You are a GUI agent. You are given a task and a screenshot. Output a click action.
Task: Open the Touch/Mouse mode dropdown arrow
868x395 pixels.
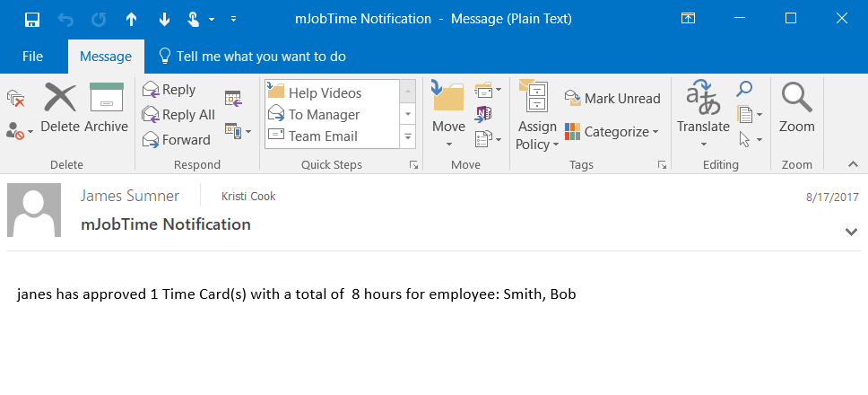point(212,20)
